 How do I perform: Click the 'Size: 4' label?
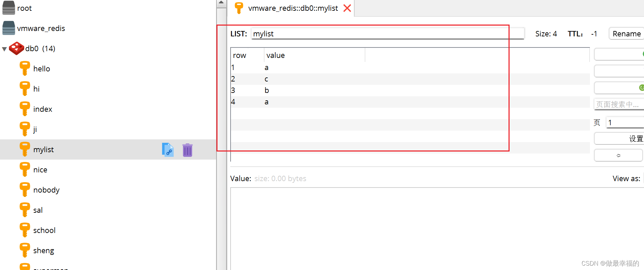546,34
